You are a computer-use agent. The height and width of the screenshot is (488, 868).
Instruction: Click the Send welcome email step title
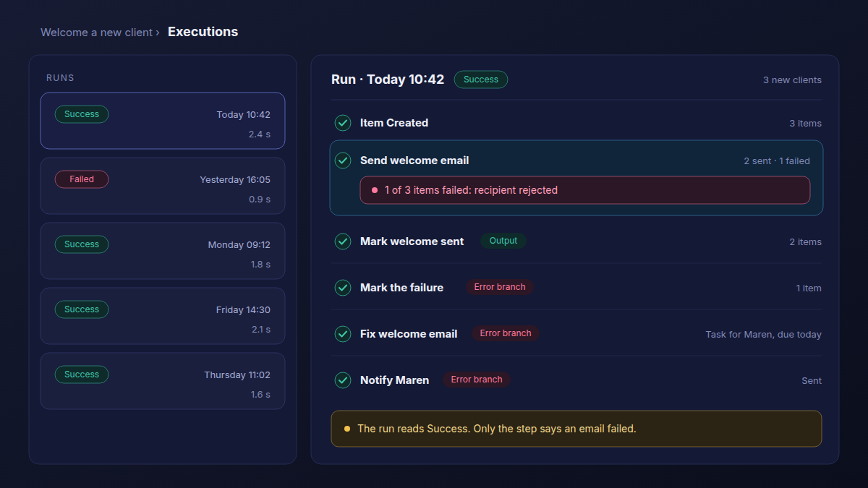point(414,160)
